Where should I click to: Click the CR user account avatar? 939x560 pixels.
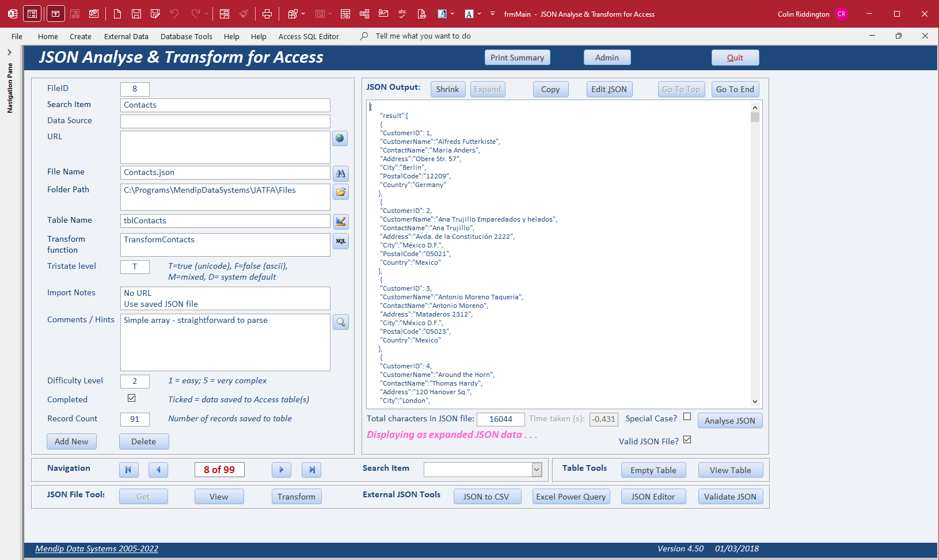click(x=842, y=14)
